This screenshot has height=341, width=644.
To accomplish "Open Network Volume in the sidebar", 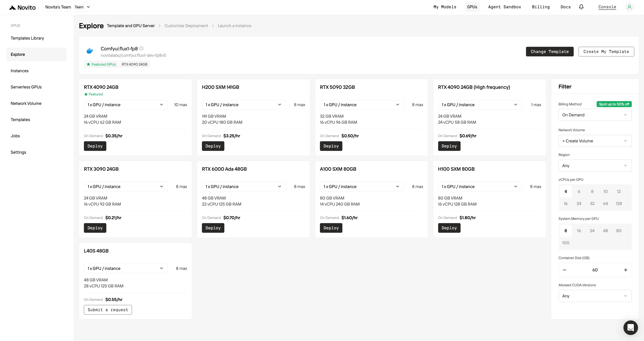I will pyautogui.click(x=37, y=103).
